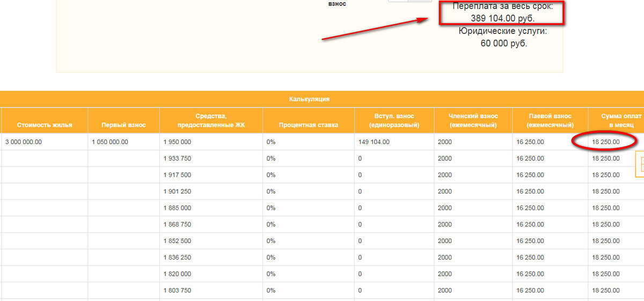Click the 16 250.00 cell in the 1 852 500 row
The width and height of the screenshot is (644, 301).
[x=550, y=241]
